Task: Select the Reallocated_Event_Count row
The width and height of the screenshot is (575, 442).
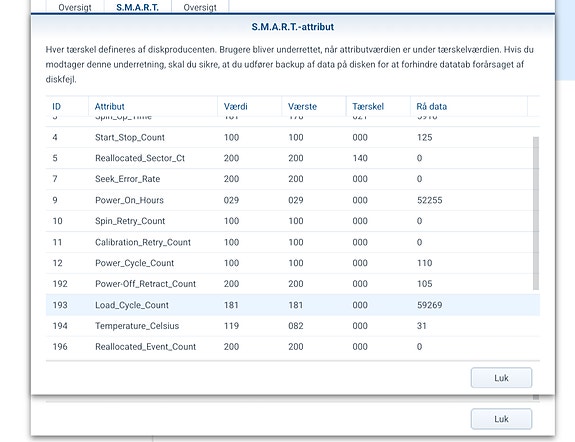Action: tap(293, 347)
